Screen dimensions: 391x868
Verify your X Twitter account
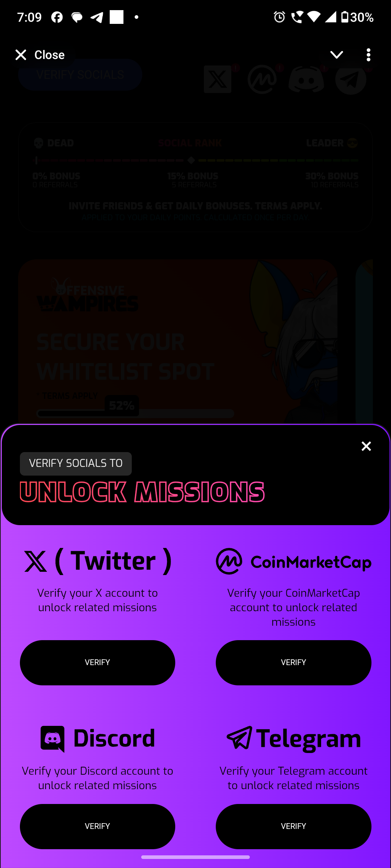(x=97, y=663)
